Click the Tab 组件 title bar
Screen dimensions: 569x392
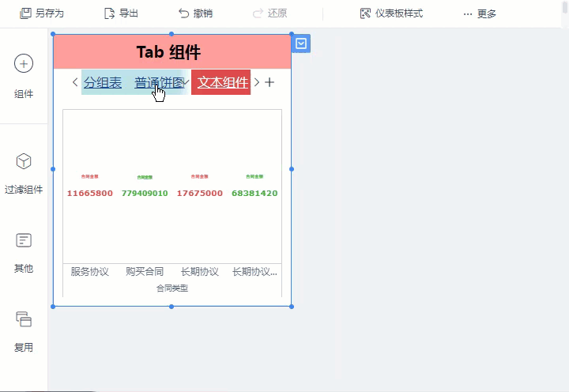[x=172, y=51]
